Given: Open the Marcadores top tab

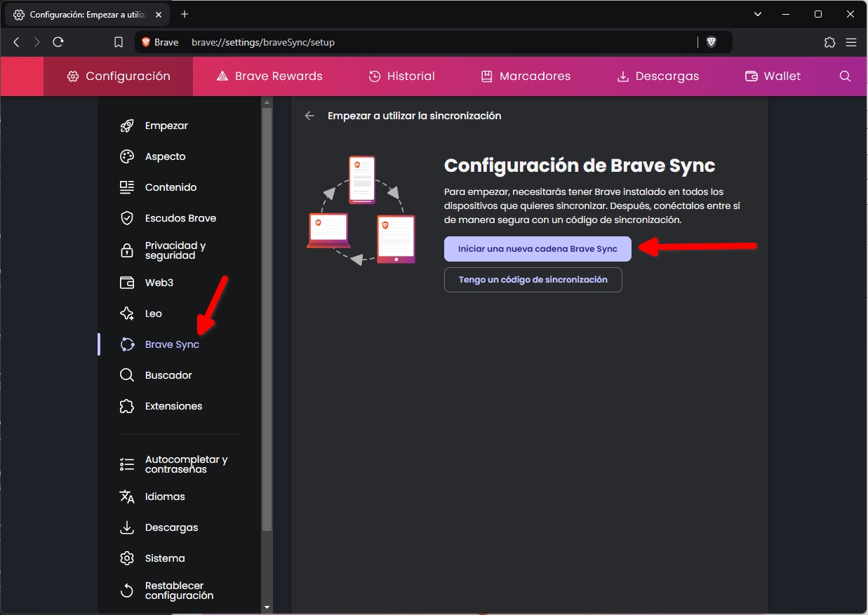Looking at the screenshot, I should [x=526, y=76].
